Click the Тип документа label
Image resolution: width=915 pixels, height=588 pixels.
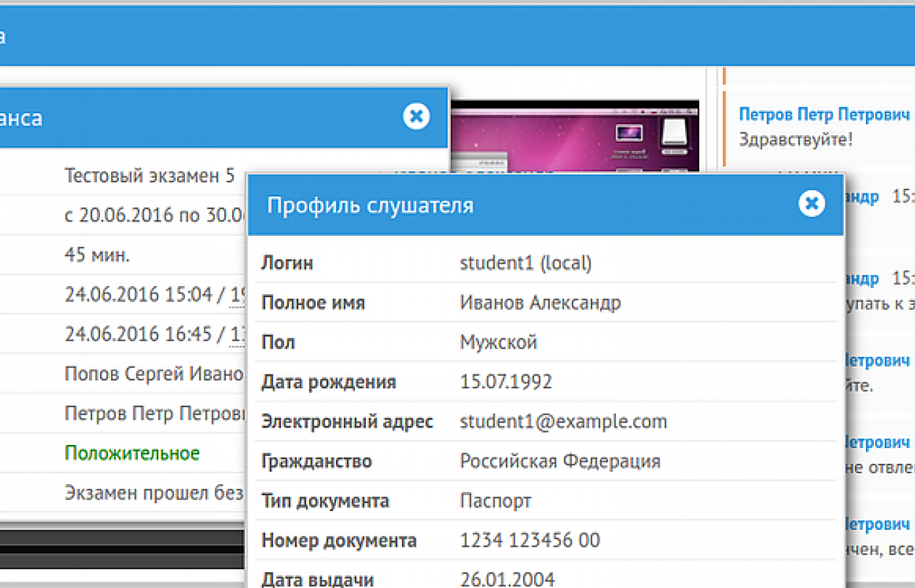325,501
